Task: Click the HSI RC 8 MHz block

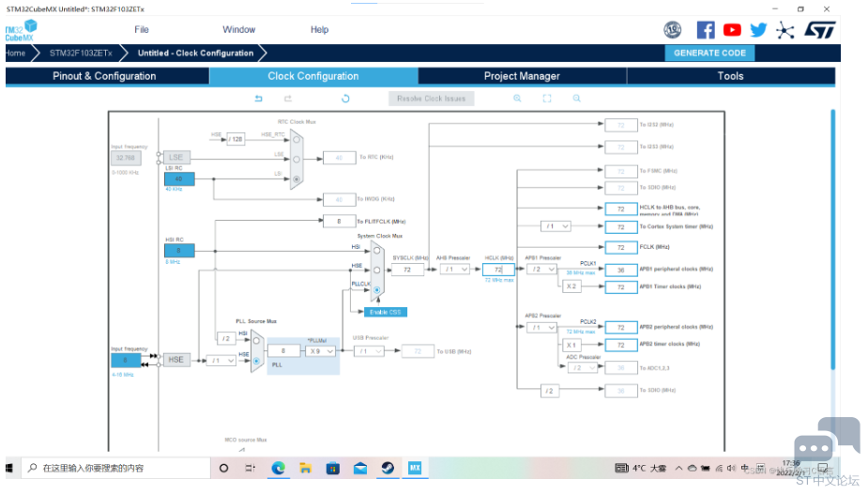Action: [x=179, y=251]
